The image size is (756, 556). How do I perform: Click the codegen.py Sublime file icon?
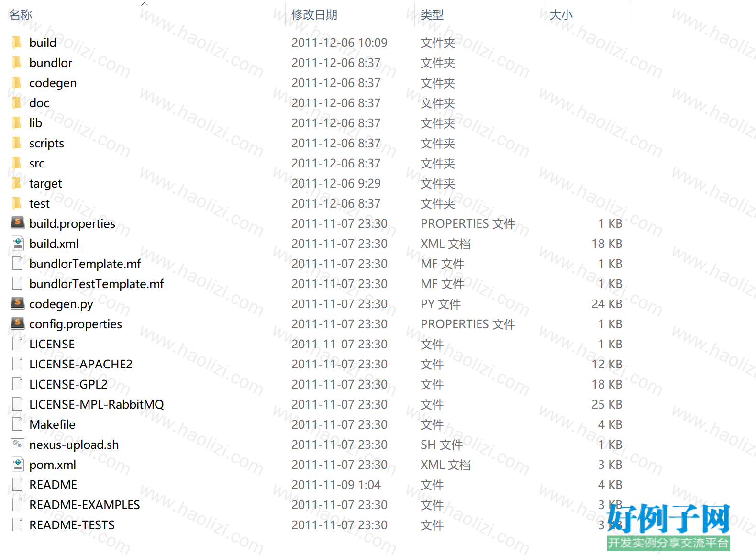pyautogui.click(x=18, y=303)
